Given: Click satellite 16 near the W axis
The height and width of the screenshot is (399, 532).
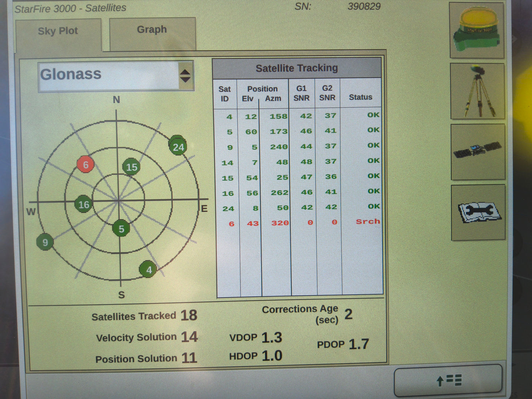Looking at the screenshot, I should pyautogui.click(x=83, y=204).
